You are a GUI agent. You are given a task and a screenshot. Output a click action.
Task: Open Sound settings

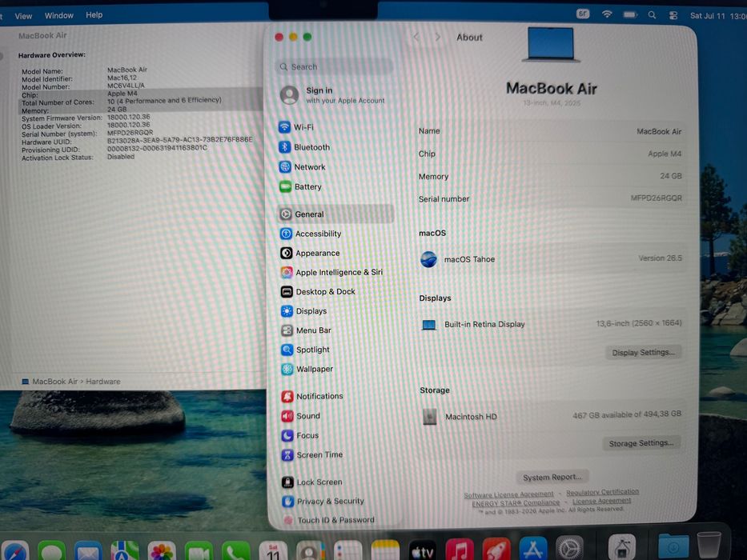pos(300,416)
